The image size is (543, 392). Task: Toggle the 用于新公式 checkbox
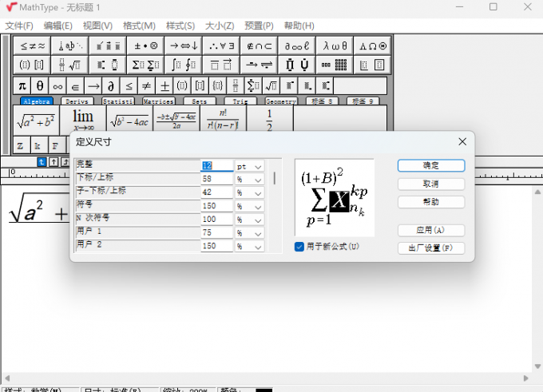pyautogui.click(x=299, y=247)
